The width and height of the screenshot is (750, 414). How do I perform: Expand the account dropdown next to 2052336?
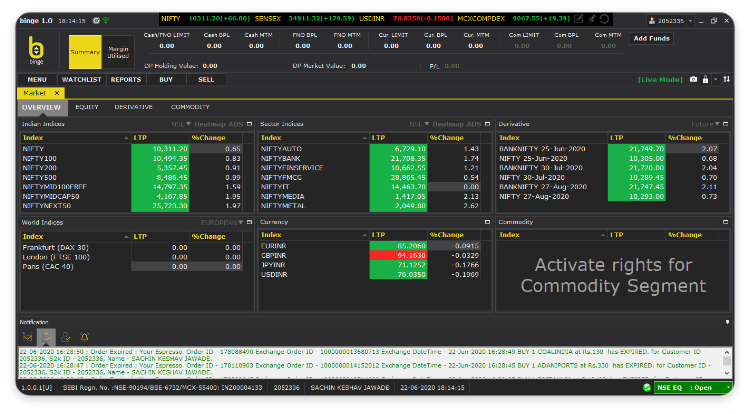pos(690,21)
